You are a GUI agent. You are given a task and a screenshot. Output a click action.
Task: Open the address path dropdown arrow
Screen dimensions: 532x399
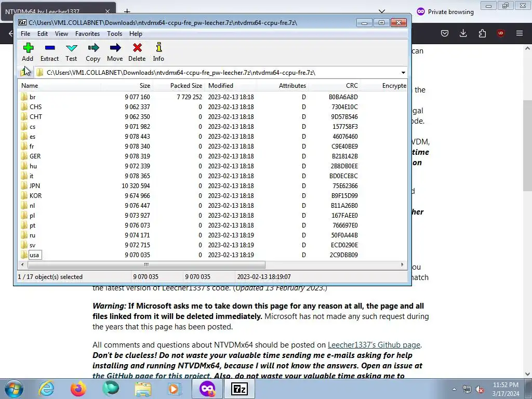pos(403,73)
